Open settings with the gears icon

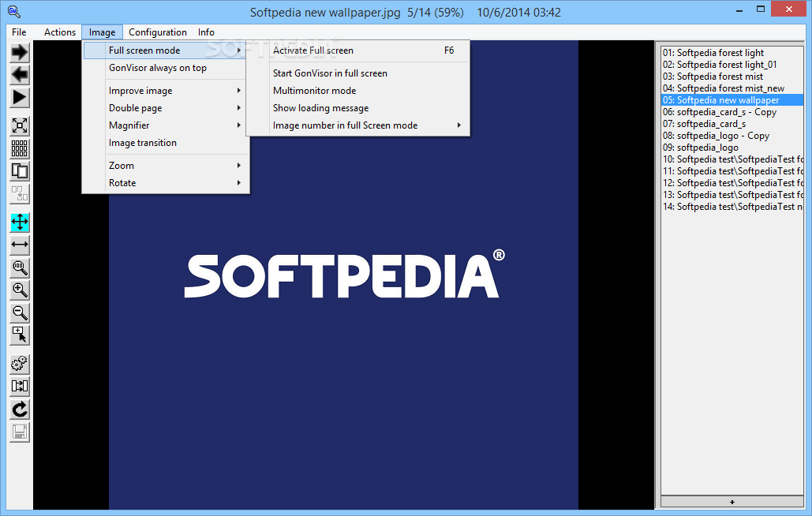coord(20,364)
